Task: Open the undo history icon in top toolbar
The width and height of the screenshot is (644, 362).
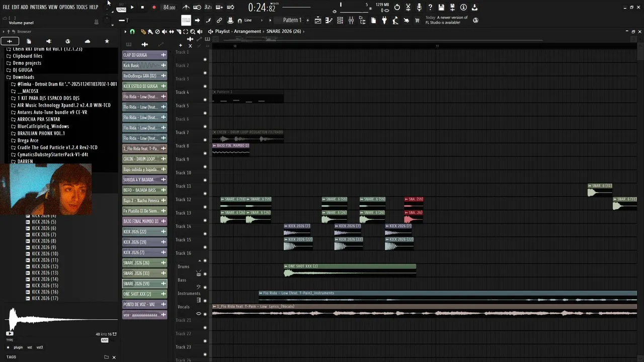Action: click(x=397, y=7)
